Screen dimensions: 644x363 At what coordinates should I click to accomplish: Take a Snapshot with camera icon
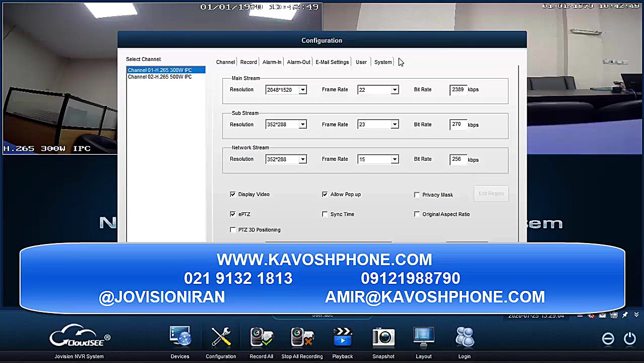383,337
